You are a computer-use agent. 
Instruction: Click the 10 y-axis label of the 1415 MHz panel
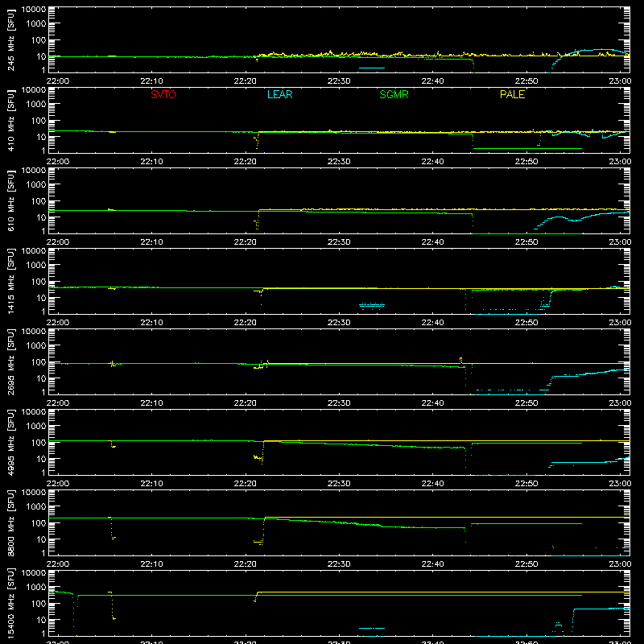[41, 298]
